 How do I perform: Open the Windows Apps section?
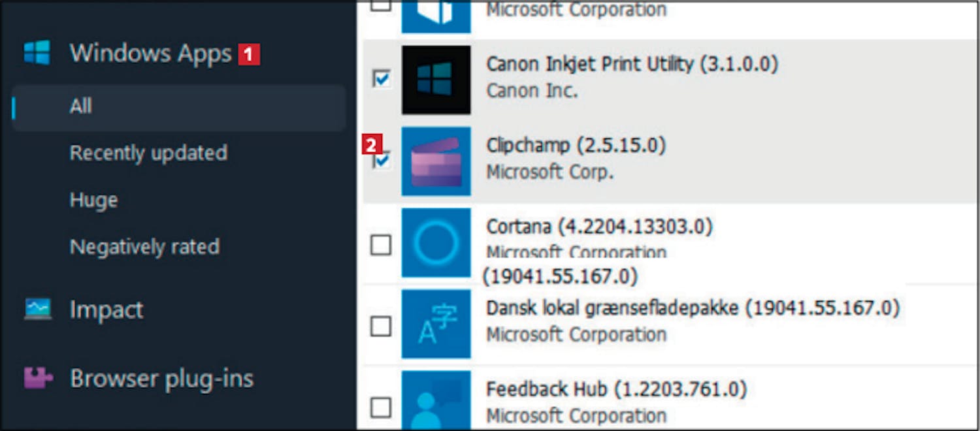click(150, 54)
